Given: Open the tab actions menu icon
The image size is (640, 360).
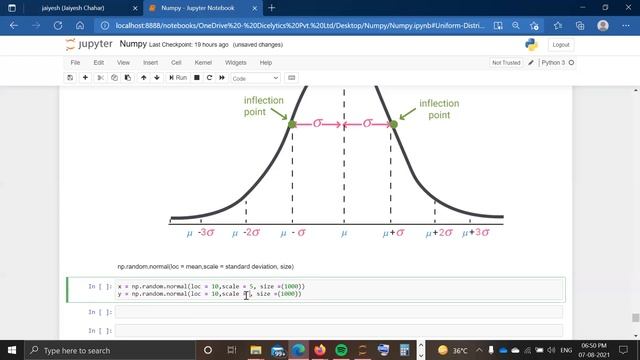Looking at the screenshot, I should (x=12, y=8).
